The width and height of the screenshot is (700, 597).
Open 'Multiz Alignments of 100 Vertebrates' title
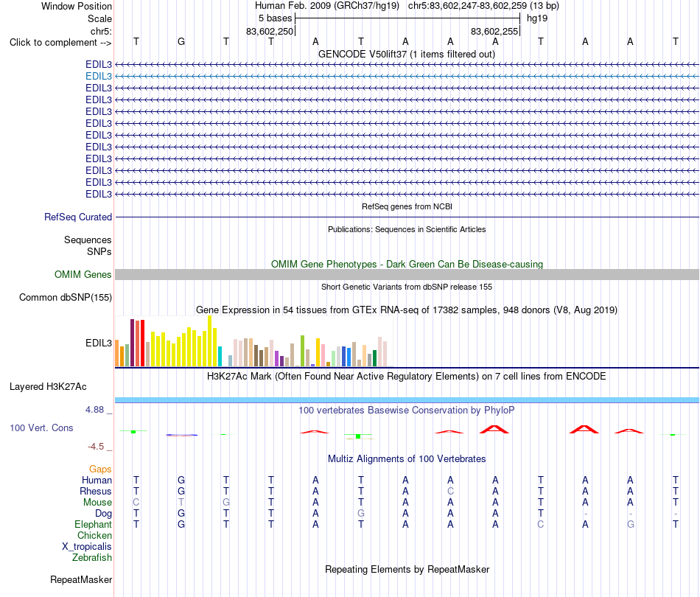pyautogui.click(x=407, y=459)
